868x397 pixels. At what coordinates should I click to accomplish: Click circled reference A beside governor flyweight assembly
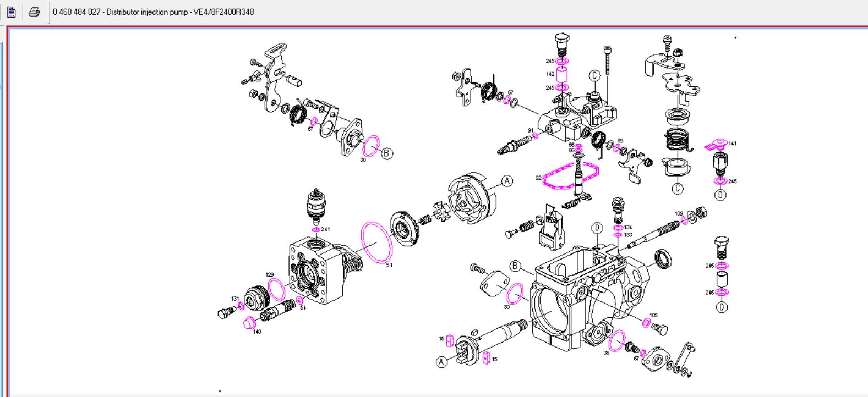(507, 181)
